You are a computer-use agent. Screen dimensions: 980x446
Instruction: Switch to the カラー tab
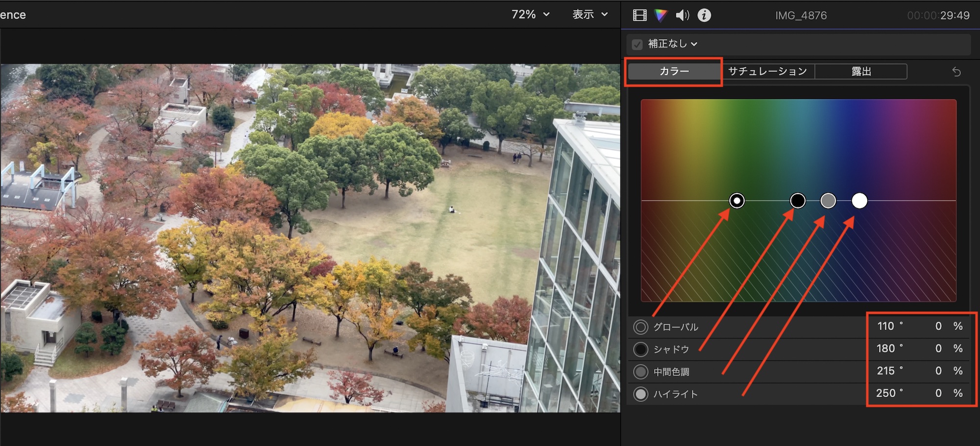674,71
